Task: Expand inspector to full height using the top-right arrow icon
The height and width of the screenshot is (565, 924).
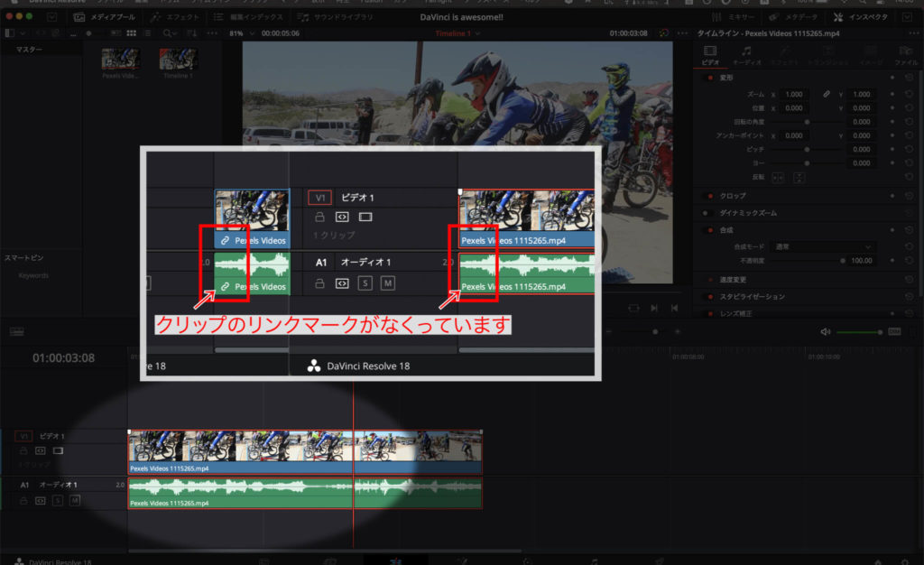Action: (x=908, y=17)
